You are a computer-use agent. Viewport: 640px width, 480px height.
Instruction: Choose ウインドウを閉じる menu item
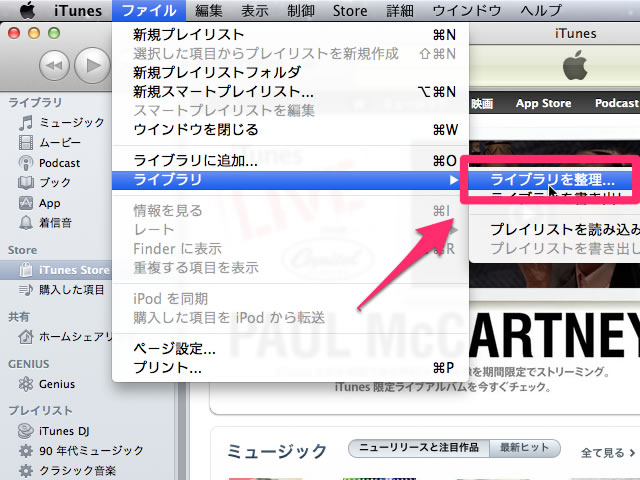(x=290, y=130)
